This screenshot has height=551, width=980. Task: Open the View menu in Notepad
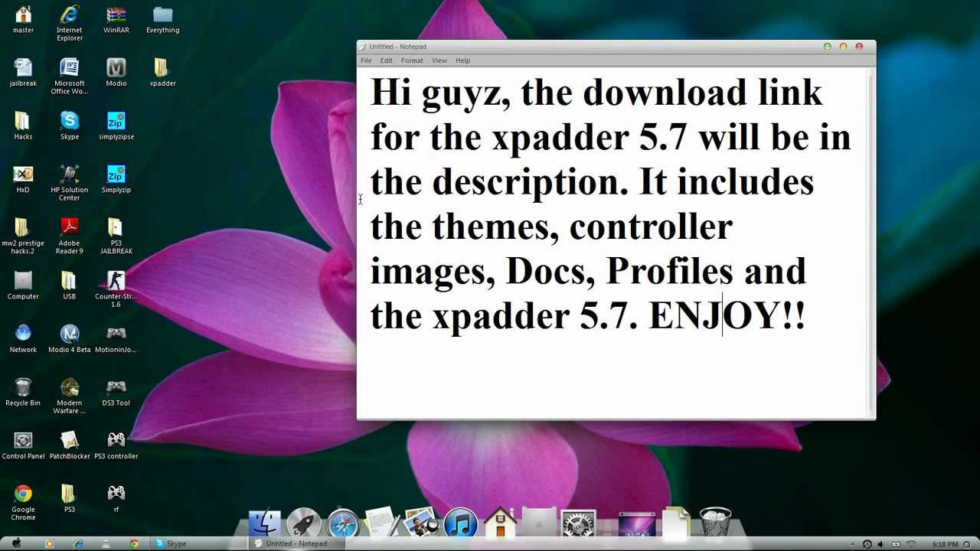(x=439, y=60)
